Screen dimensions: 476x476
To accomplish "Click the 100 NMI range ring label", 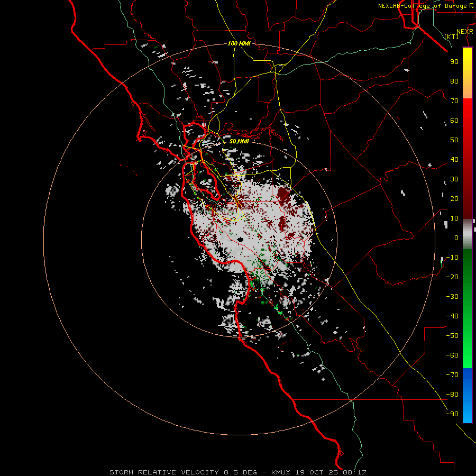I will coord(239,43).
